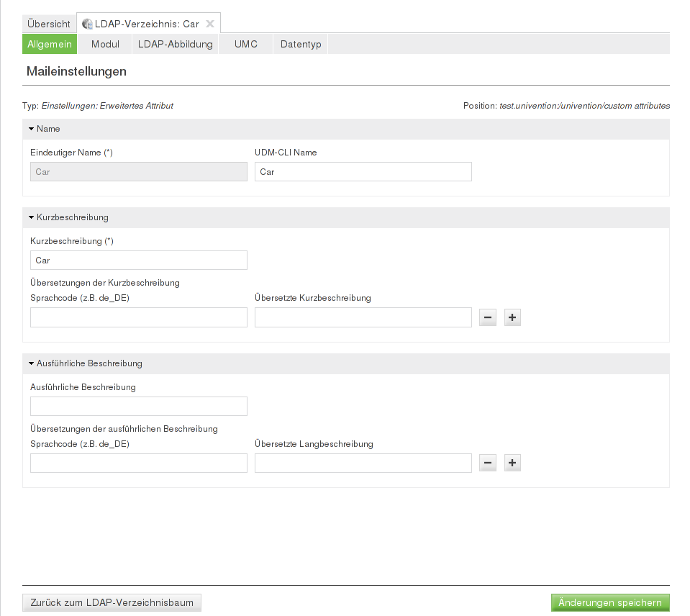This screenshot has width=690, height=616.
Task: Close the LDAP-Verzeichnis: Car tab
Action: pos(210,24)
